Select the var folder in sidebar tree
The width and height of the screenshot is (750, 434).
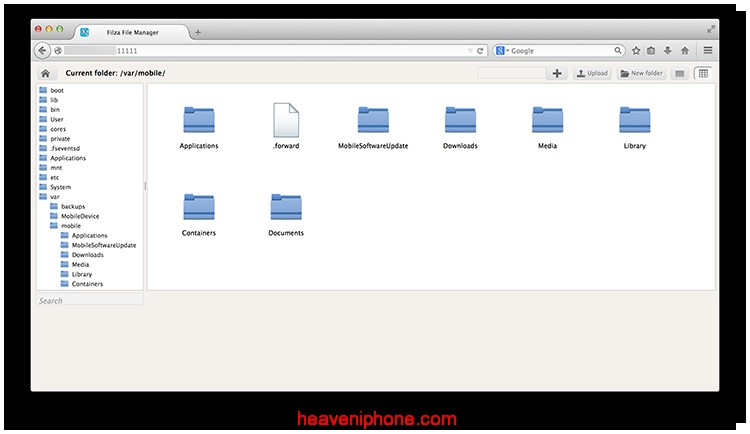55,197
